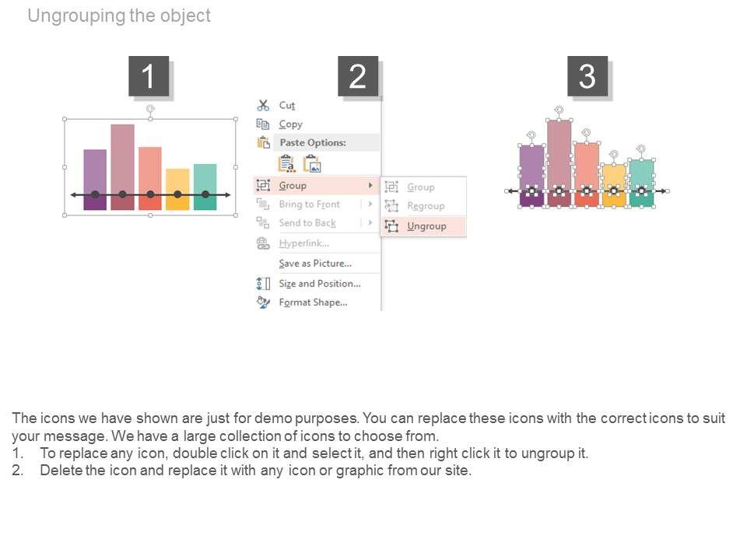747x560 pixels.
Task: Click the Copy icon in context menu
Action: pos(263,124)
